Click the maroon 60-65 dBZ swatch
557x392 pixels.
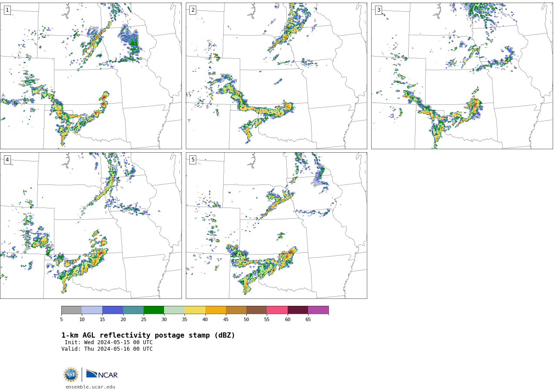click(298, 310)
